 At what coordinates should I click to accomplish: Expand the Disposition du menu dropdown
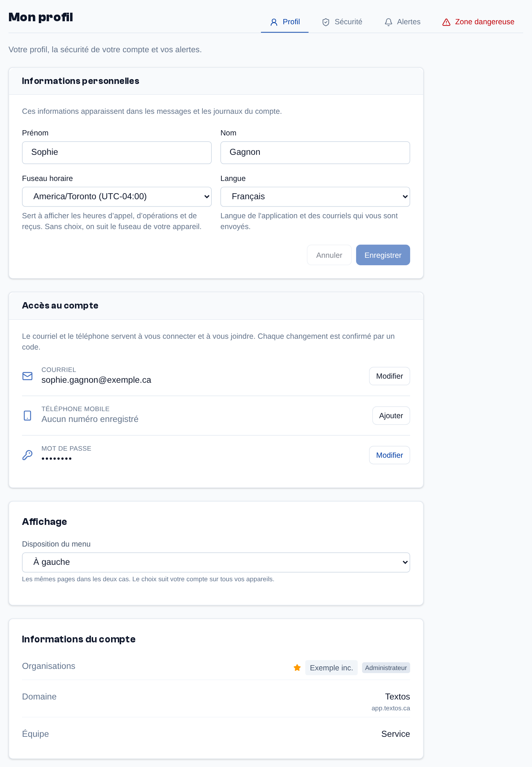(x=216, y=562)
